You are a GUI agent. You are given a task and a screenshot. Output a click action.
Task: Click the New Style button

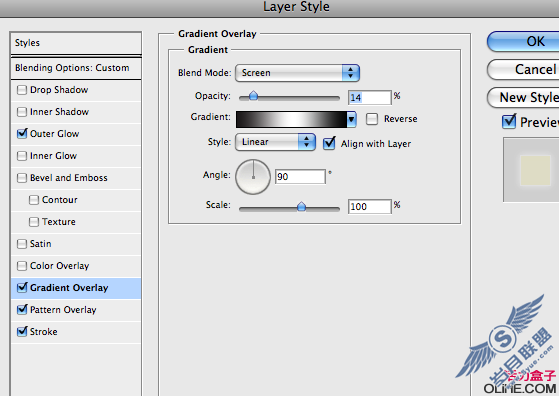523,97
